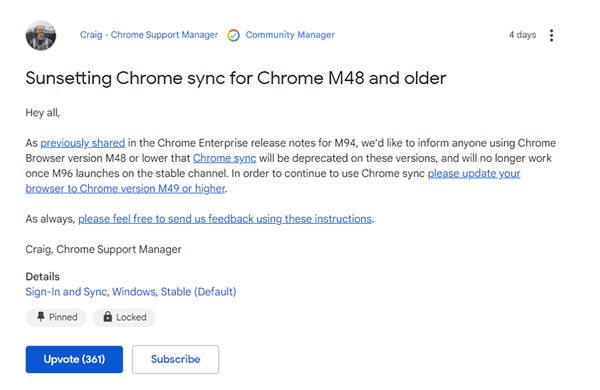Open the previously shared link
600x390 pixels.
[83, 143]
